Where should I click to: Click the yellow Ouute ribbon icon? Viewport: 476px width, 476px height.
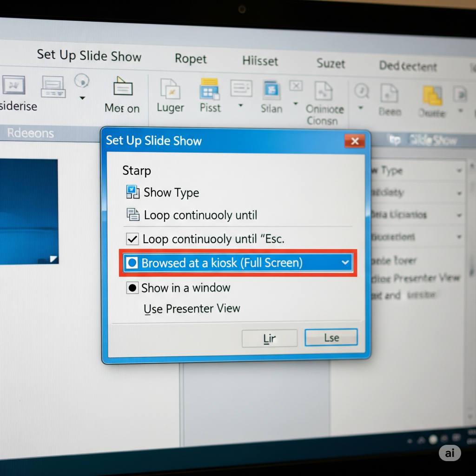click(x=432, y=95)
